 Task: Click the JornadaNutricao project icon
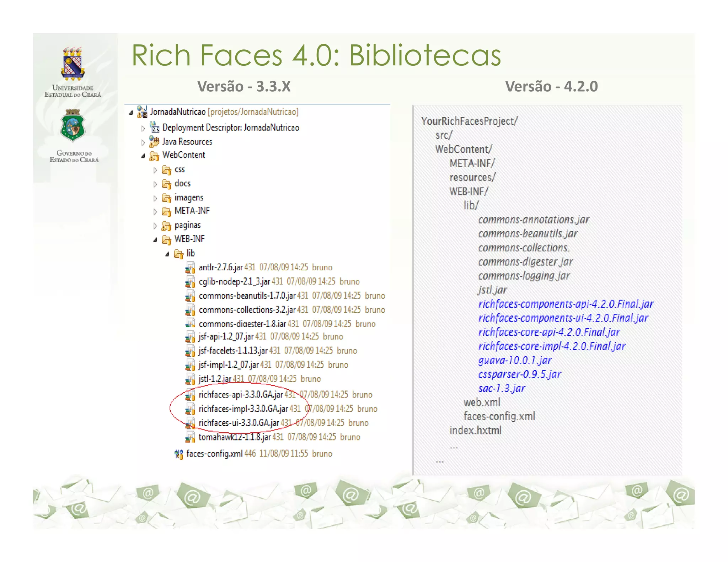pyautogui.click(x=143, y=112)
